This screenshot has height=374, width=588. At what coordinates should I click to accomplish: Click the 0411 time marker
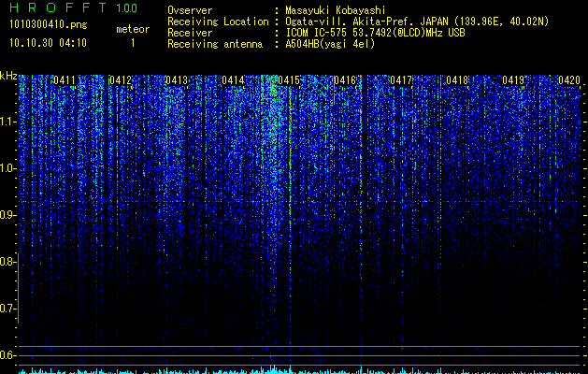(65, 80)
